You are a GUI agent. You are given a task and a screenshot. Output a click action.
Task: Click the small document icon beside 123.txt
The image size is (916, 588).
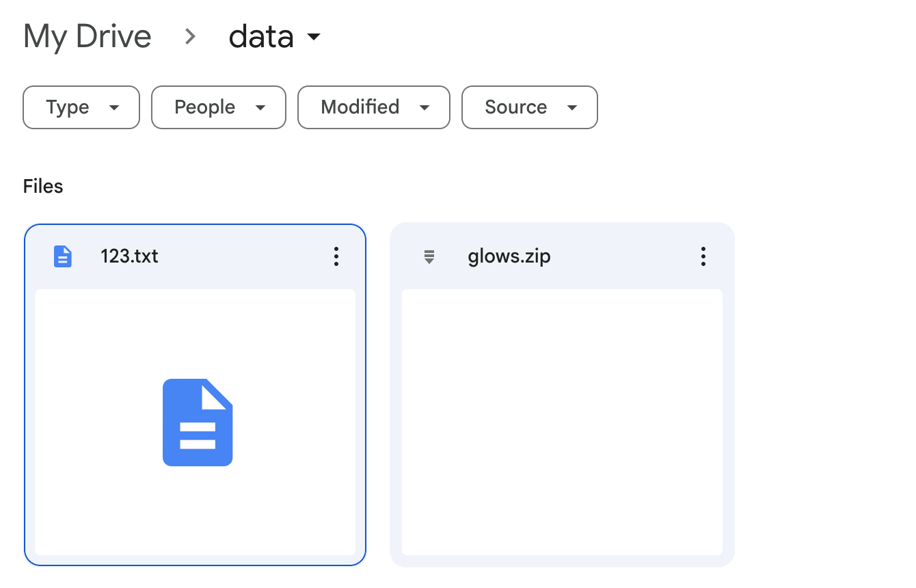(63, 256)
